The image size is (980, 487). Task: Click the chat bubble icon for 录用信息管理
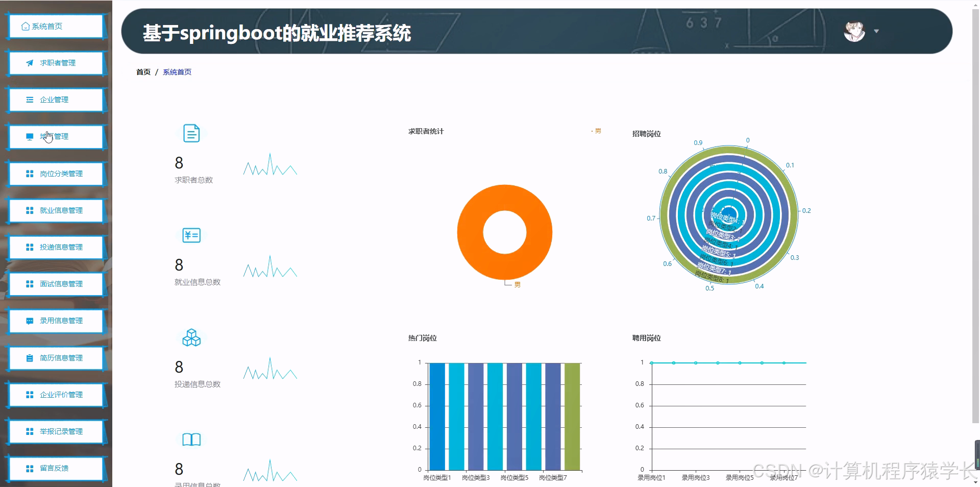30,321
